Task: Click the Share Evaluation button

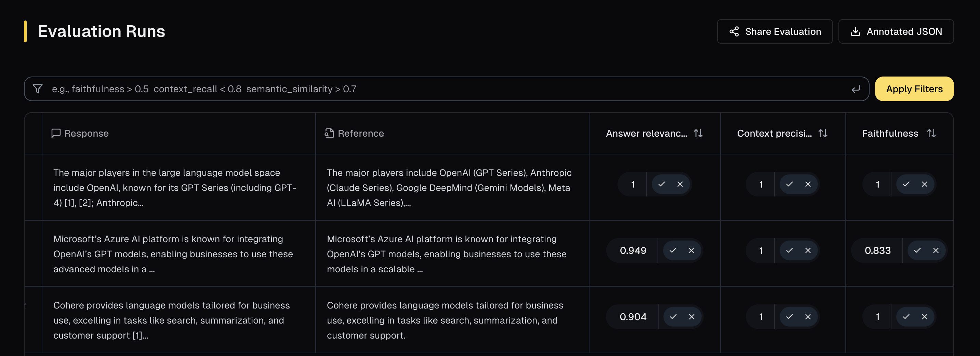Action: pyautogui.click(x=774, y=31)
